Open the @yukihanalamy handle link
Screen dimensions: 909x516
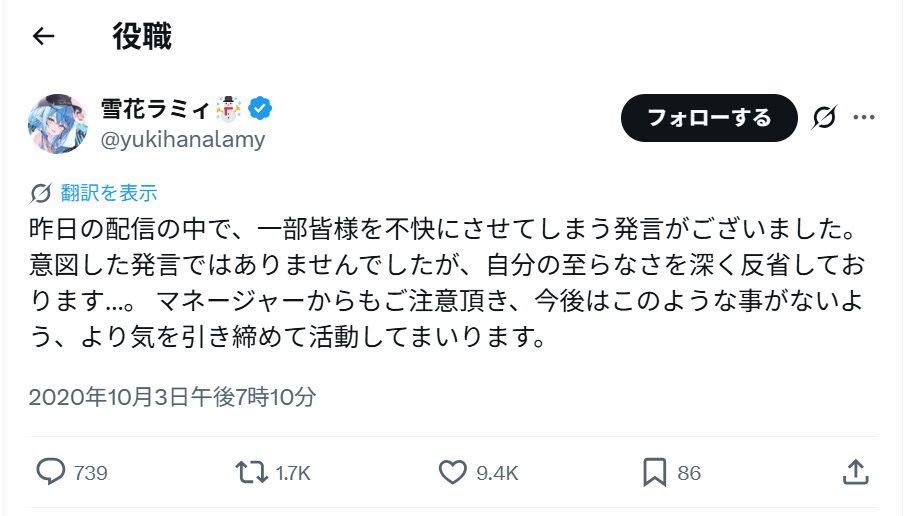tap(183, 139)
